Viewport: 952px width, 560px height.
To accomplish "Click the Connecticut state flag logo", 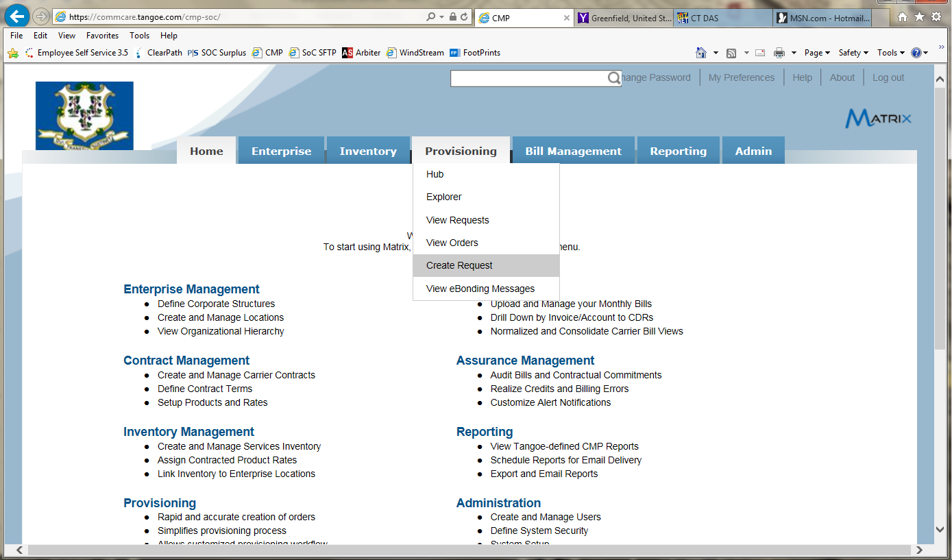I will [x=84, y=115].
